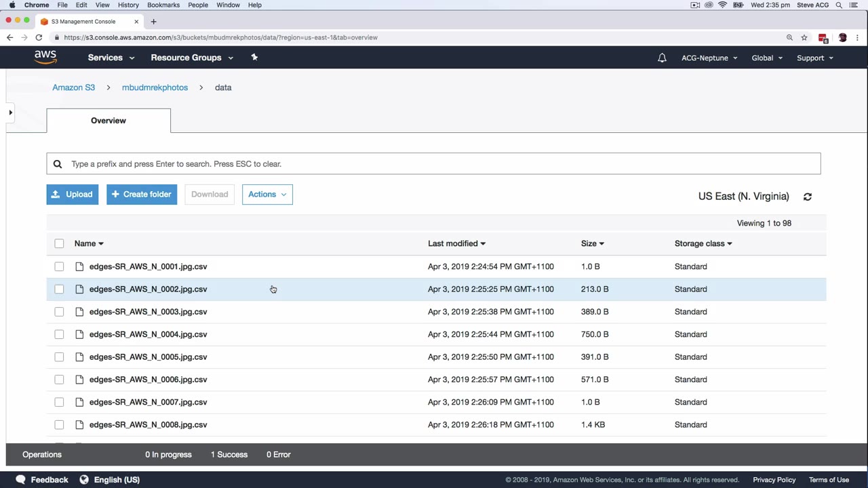Go to the mbudmrekphotos bucket breadcrumb
The width and height of the screenshot is (868, 488).
(155, 87)
